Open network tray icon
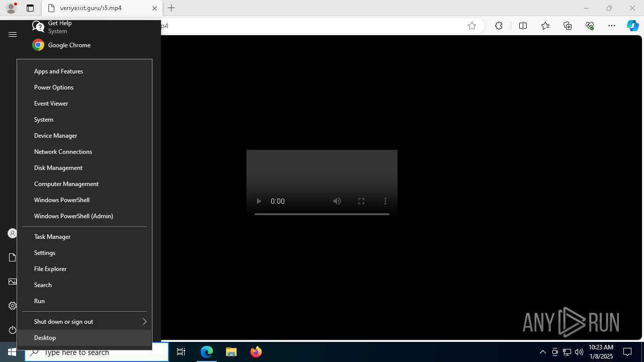This screenshot has width=644, height=362. [567, 352]
